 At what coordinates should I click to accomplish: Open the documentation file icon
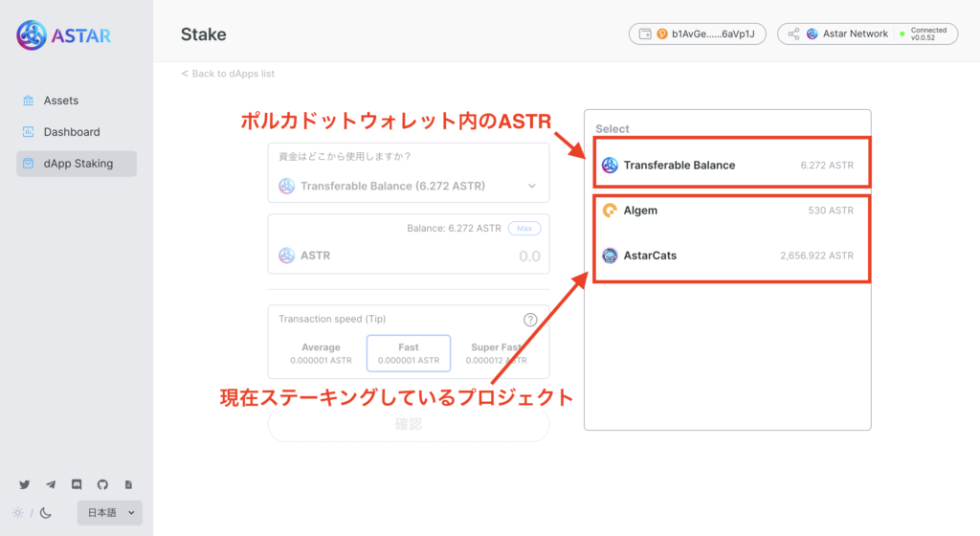128,484
